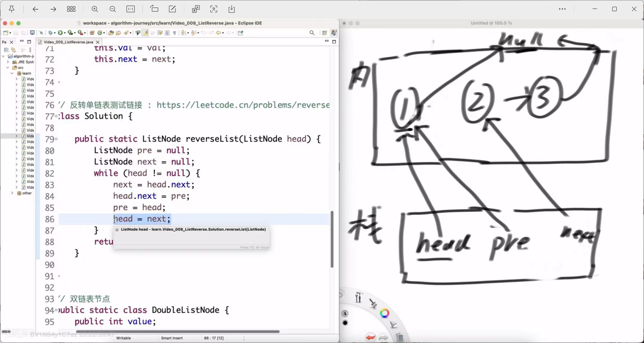Select the tools hammer icon in drawing app
644x343 pixels.
click(x=358, y=297)
